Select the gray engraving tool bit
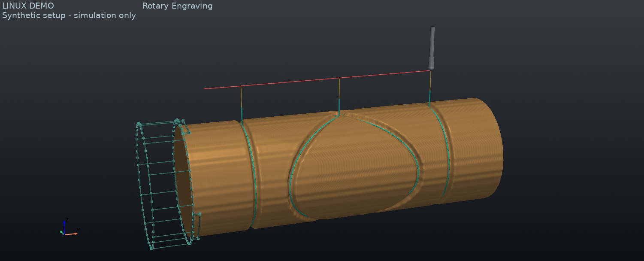The image size is (644, 261). 432,48
